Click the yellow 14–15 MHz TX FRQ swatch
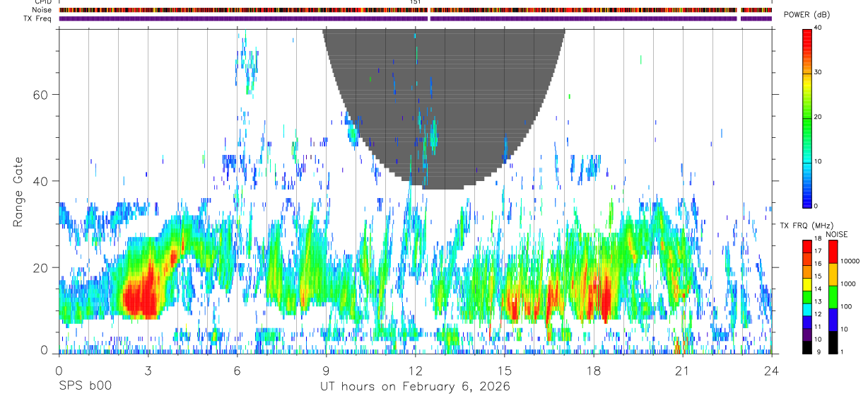Screen dimensions: 868x401 [807, 284]
